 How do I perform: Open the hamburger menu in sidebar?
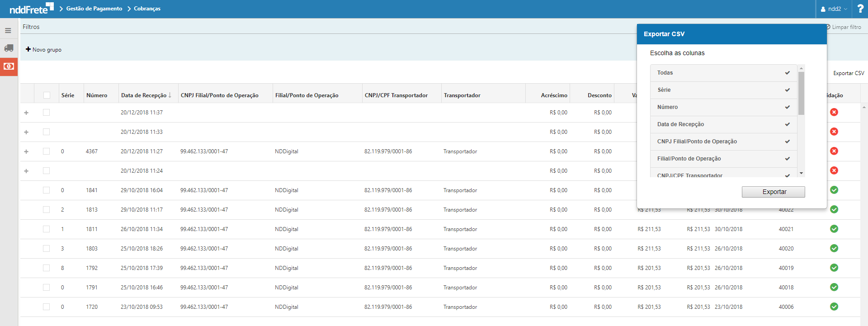8,31
